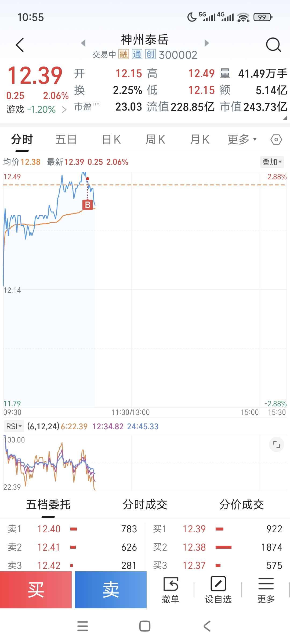The width and height of the screenshot is (290, 644).
Task: Switch to the 日K tab
Action: tap(111, 140)
